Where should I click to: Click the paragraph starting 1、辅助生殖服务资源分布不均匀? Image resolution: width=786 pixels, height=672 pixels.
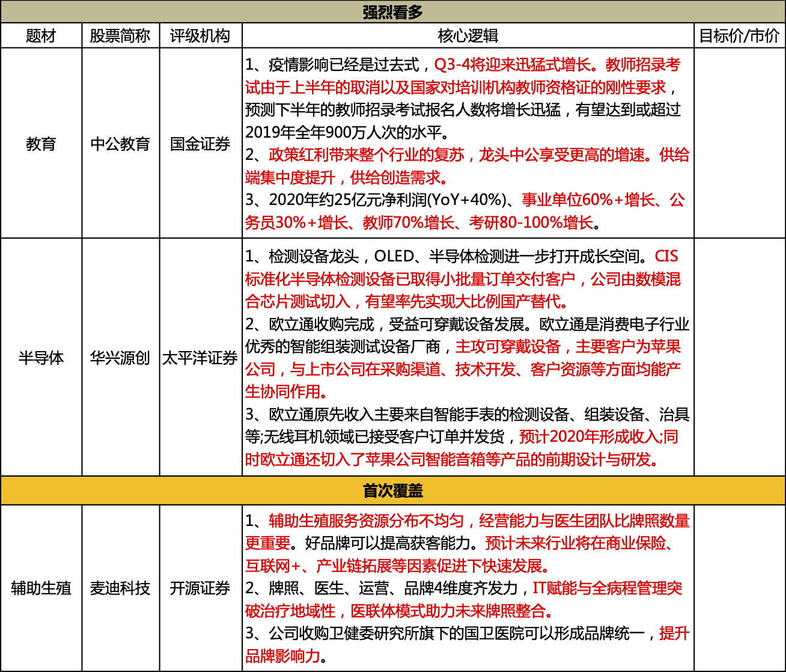[x=467, y=543]
